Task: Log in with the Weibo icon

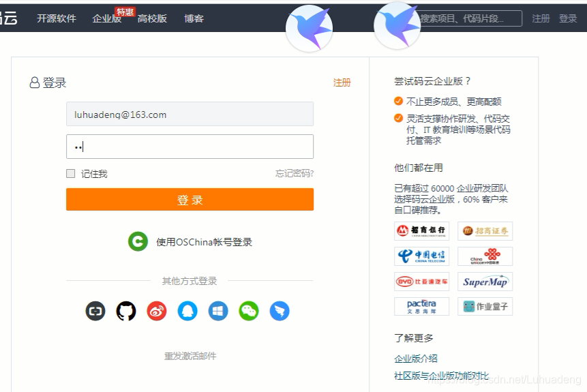Action: click(x=157, y=311)
